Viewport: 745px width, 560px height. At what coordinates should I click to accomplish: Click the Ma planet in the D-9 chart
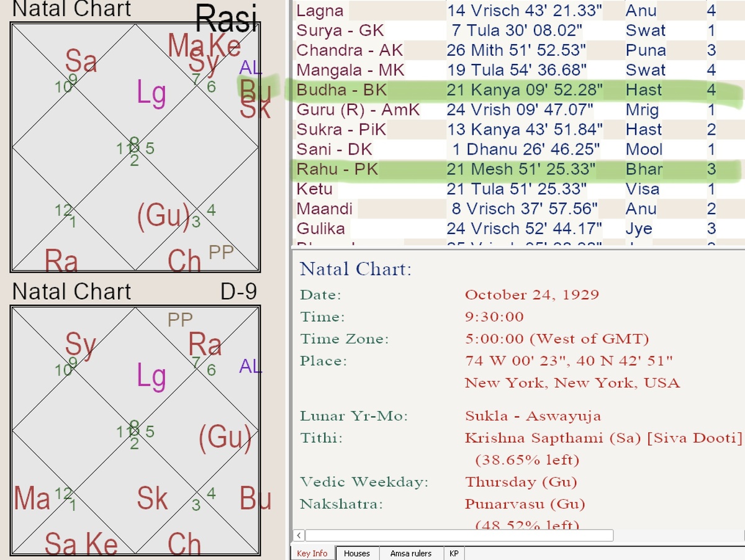pyautogui.click(x=32, y=499)
